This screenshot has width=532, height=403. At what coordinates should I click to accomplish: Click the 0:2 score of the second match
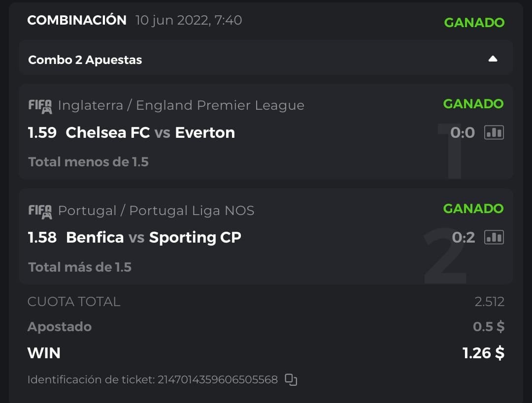(x=464, y=237)
